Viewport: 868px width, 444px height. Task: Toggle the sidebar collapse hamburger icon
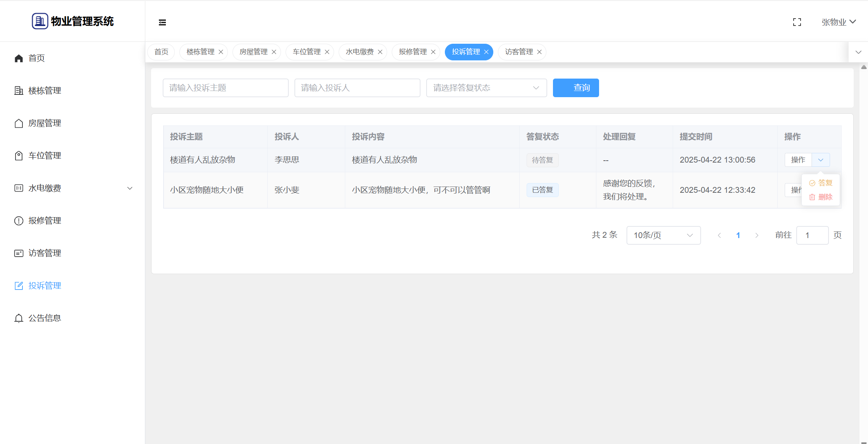tap(162, 22)
